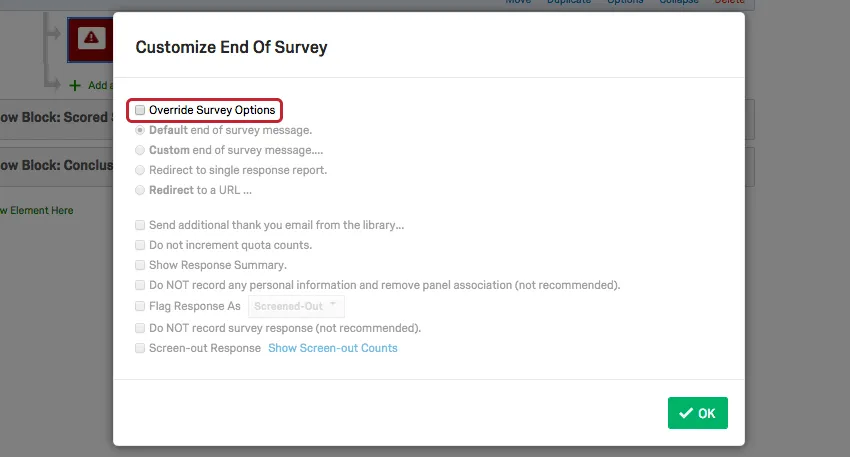Screen dimensions: 850x457
Task: Enable Screen-out Response checkbox
Action: coord(140,348)
